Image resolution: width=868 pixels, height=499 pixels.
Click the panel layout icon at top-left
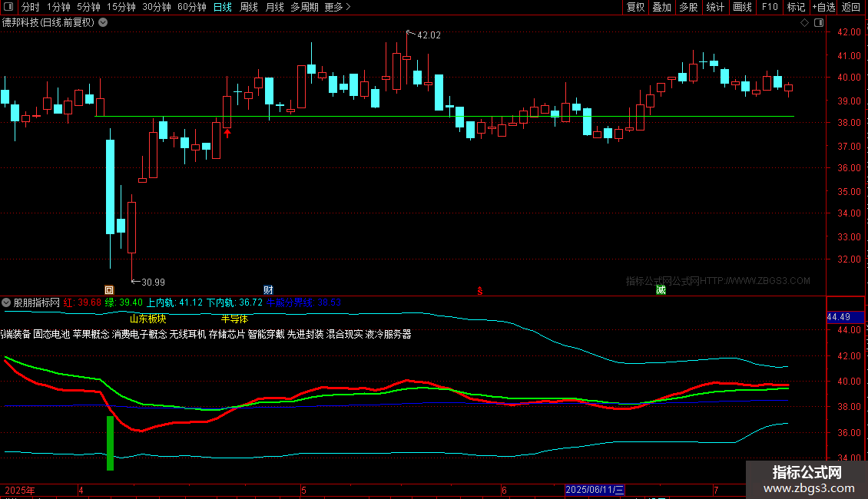[x=8, y=7]
